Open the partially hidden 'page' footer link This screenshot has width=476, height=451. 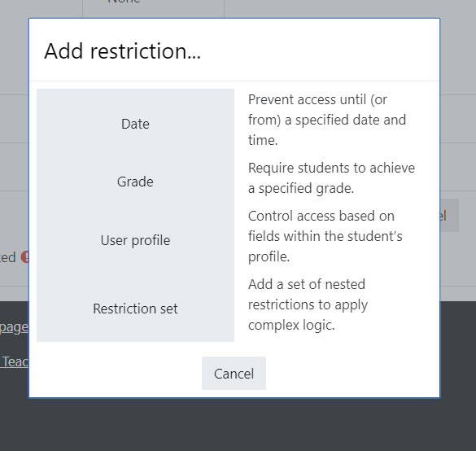(x=14, y=327)
